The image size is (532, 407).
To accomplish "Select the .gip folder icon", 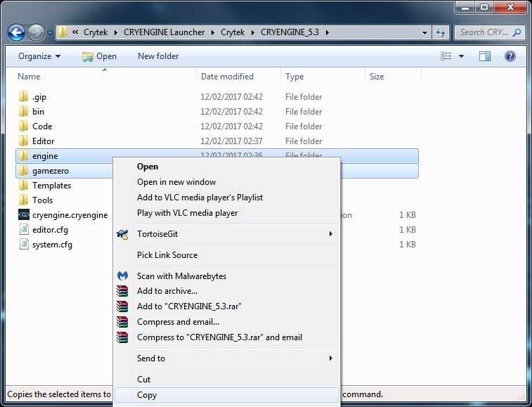I will click(23, 97).
